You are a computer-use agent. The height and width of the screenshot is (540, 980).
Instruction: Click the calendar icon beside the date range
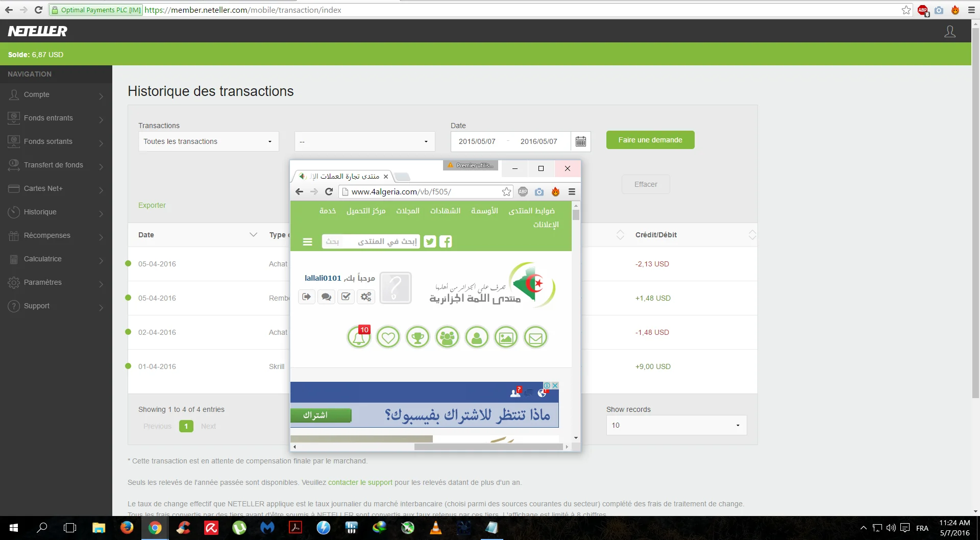point(580,141)
